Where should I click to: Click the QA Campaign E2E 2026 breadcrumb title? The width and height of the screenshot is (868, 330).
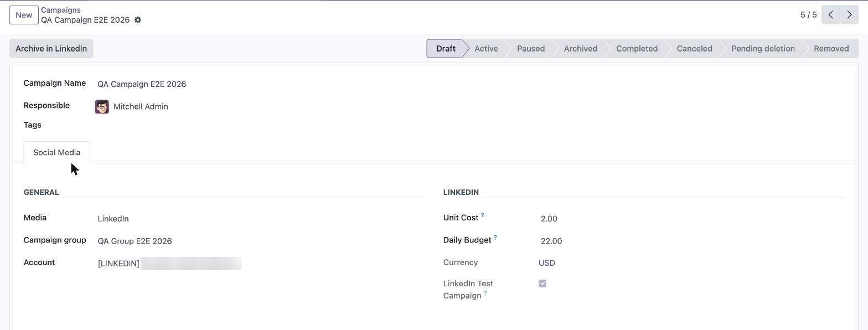pos(85,20)
